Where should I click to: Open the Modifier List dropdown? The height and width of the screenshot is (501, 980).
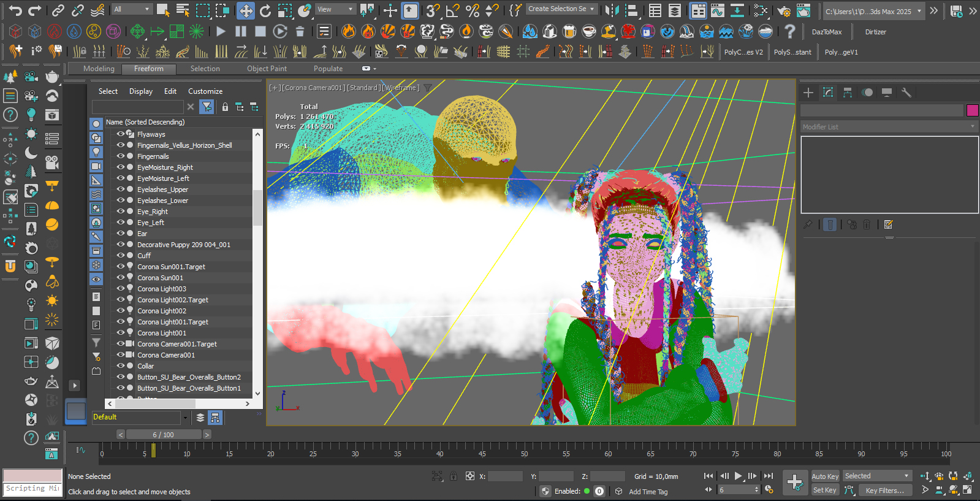click(x=889, y=127)
